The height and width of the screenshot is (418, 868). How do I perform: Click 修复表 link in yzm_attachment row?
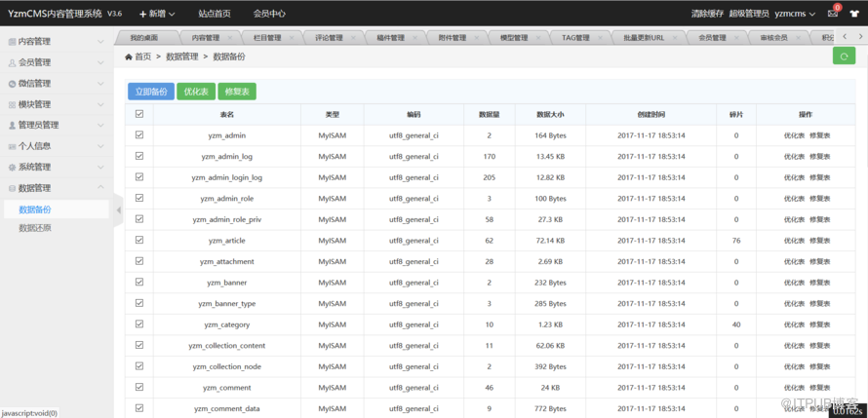819,261
